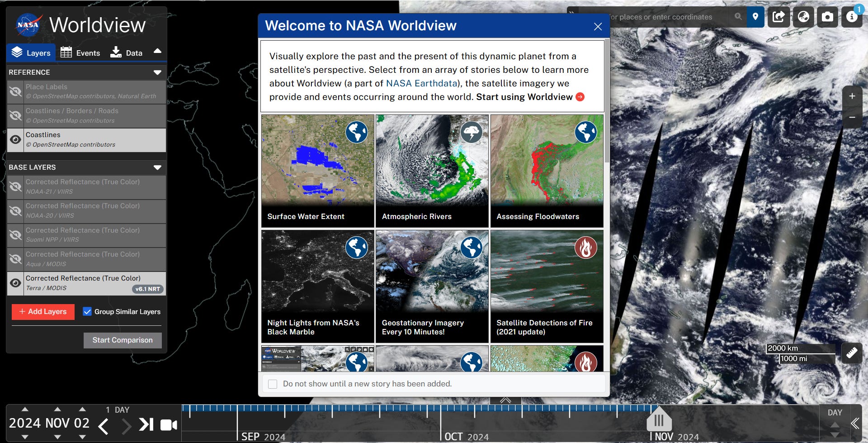The height and width of the screenshot is (443, 868).
Task: Click fire icon on Satellite Detections of Fire card
Action: (585, 248)
